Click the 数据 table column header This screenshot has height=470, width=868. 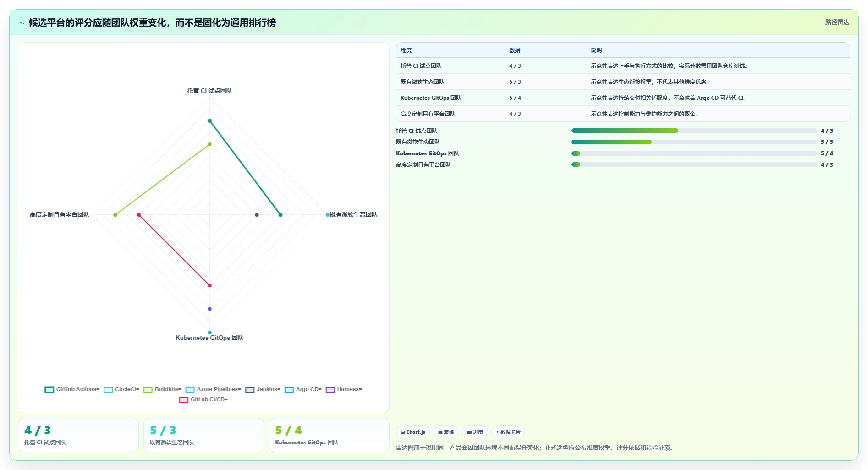pos(515,50)
